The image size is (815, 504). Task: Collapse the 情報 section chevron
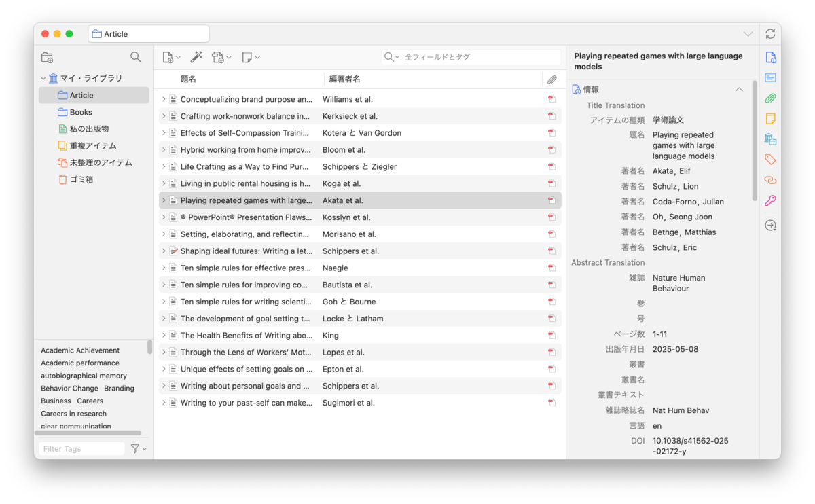[739, 90]
